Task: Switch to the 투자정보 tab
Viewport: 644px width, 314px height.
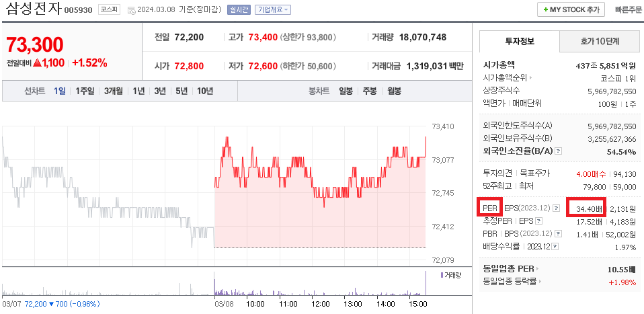Action: click(x=519, y=41)
